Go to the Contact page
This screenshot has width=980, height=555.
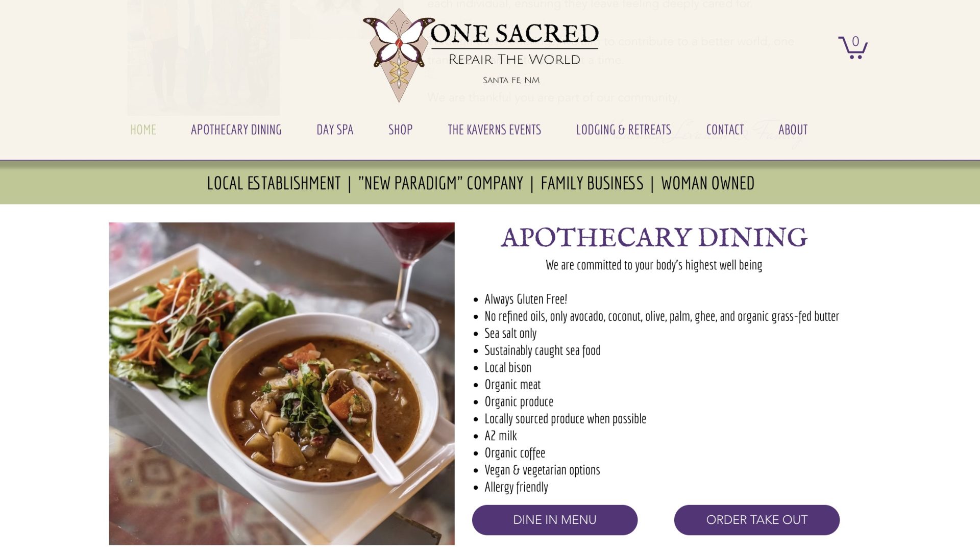(x=725, y=130)
